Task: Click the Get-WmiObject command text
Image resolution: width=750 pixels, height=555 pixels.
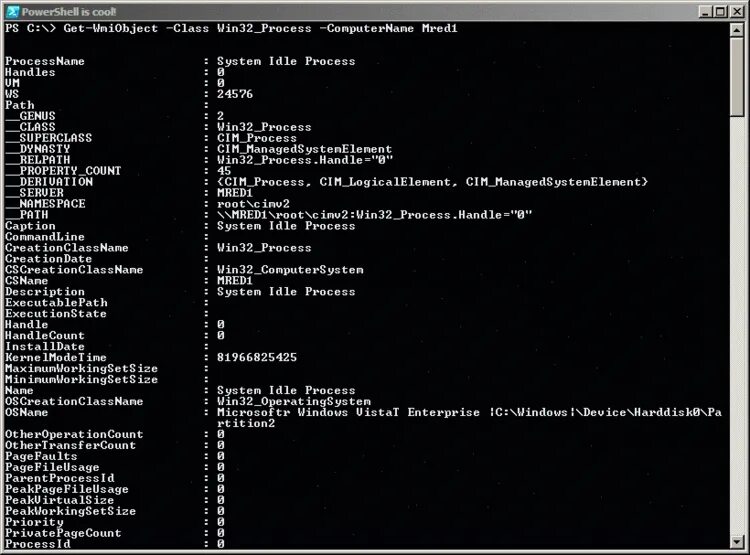Action: [x=110, y=28]
